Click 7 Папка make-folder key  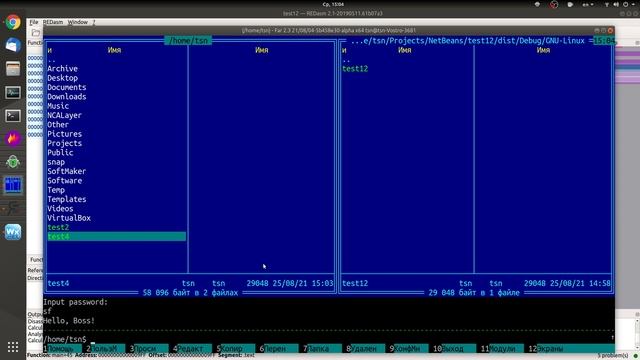click(x=322, y=349)
